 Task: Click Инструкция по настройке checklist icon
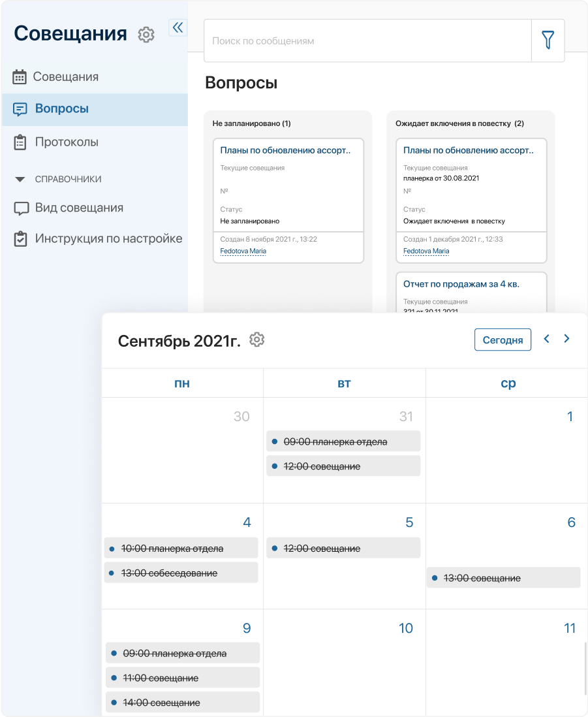tap(21, 239)
